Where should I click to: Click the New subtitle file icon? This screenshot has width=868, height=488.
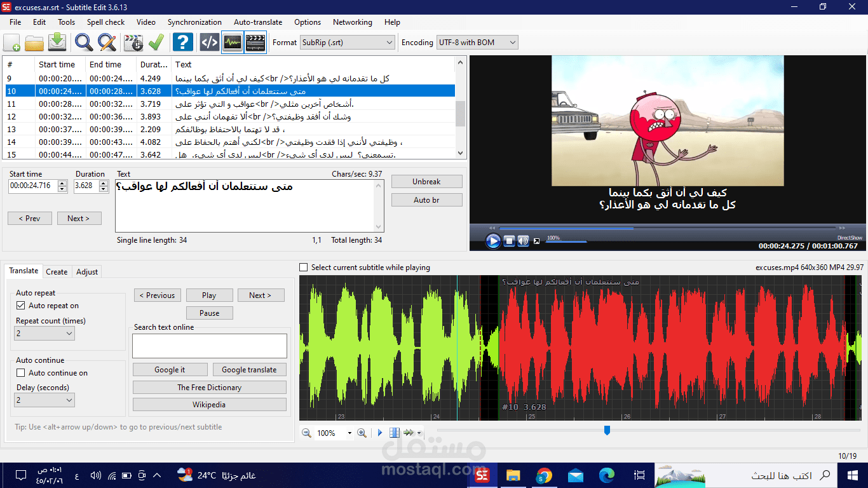pyautogui.click(x=12, y=43)
